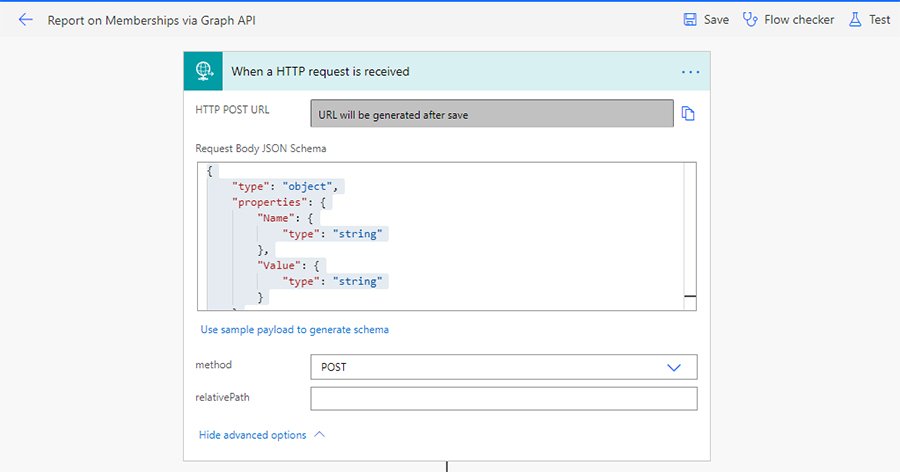Image resolution: width=900 pixels, height=472 pixels.
Task: Click the Test label in top bar
Action: (879, 20)
